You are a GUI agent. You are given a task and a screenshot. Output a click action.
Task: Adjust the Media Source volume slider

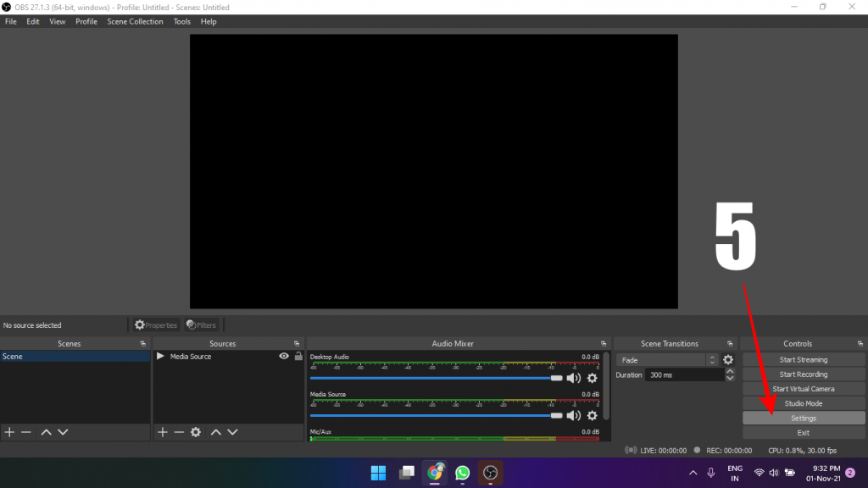(x=556, y=415)
